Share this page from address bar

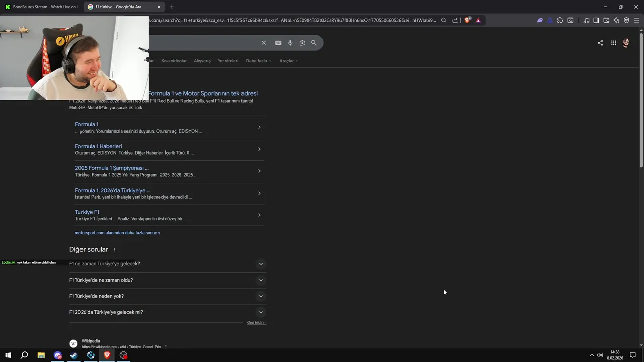coord(455,20)
